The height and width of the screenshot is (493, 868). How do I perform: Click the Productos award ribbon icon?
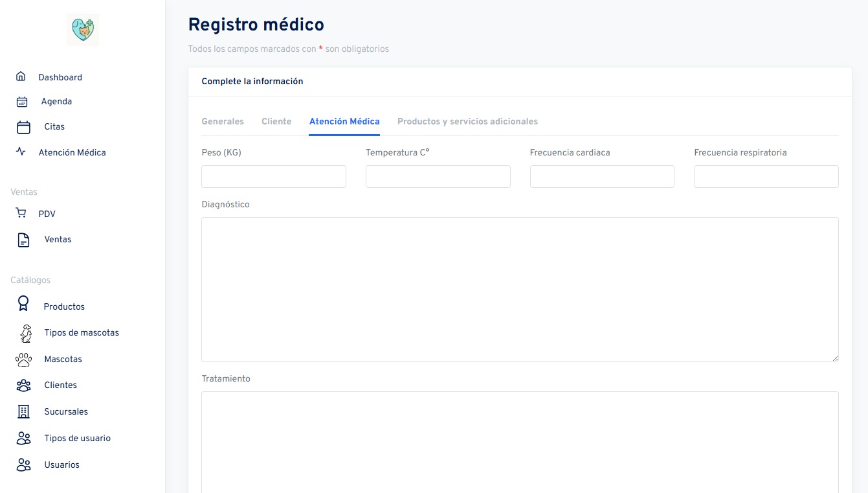pos(23,304)
